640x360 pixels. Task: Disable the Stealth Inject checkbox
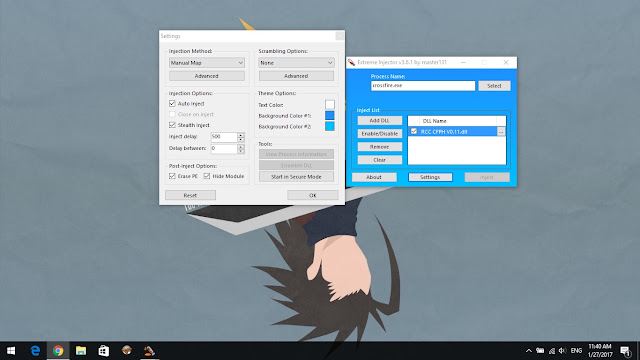(172, 125)
